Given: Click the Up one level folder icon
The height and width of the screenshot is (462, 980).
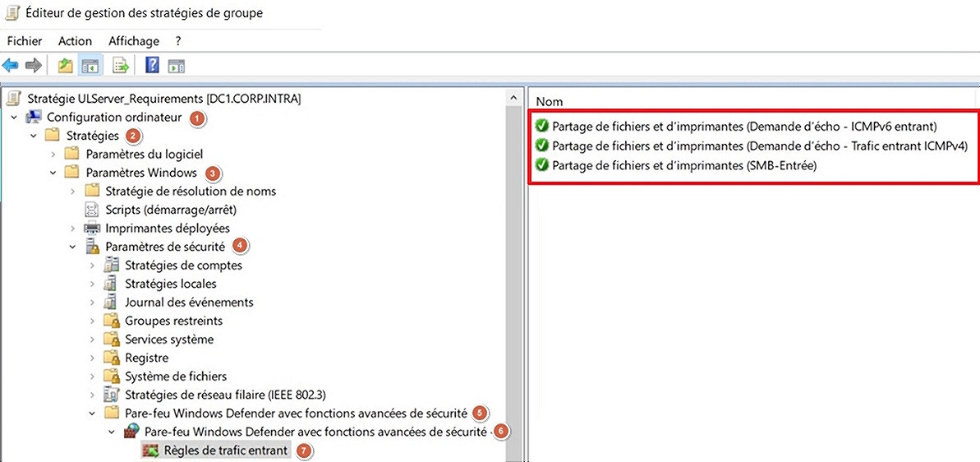Looking at the screenshot, I should [66, 65].
